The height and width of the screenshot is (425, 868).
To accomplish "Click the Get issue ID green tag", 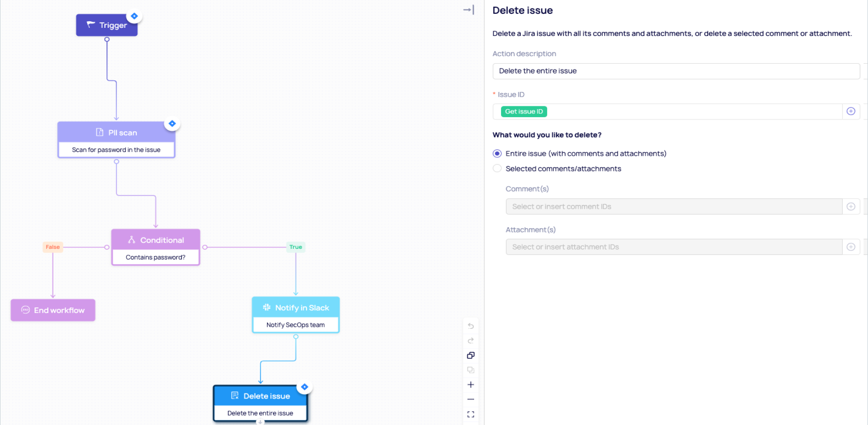I will coord(524,111).
